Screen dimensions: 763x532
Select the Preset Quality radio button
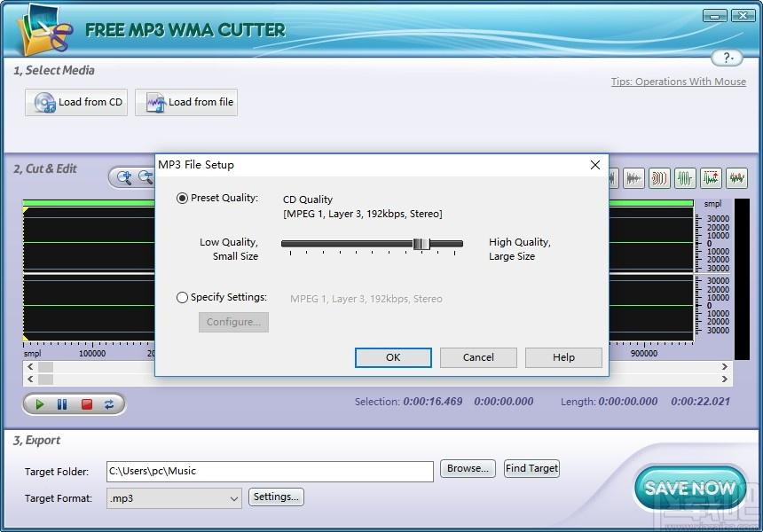click(x=182, y=198)
